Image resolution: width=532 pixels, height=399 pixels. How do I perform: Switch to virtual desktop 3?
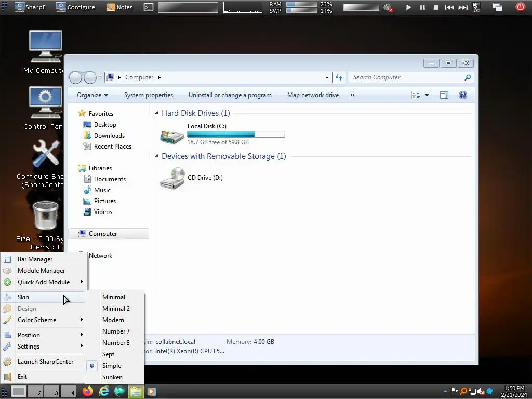[x=51, y=392]
